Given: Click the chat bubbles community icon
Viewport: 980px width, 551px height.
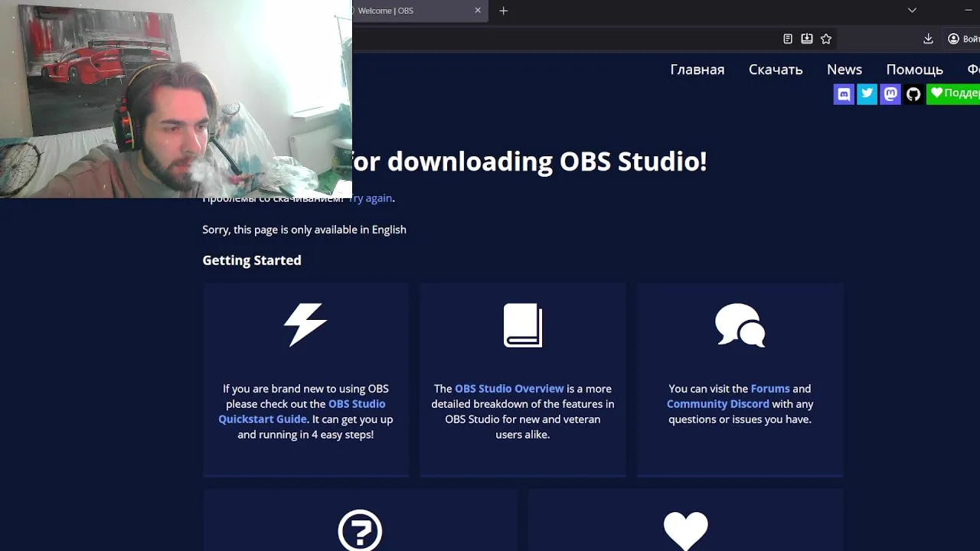Looking at the screenshot, I should pos(740,325).
